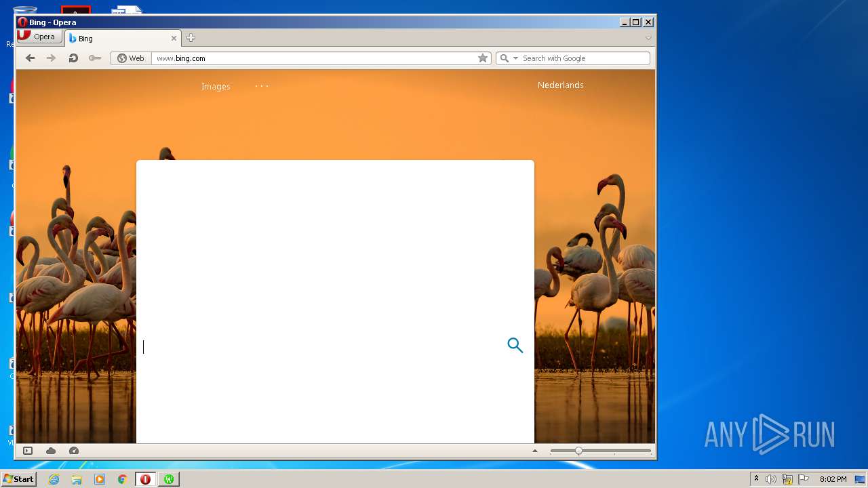Open Windows Explorer folder in taskbar
This screenshot has height=488, width=868.
[77, 479]
